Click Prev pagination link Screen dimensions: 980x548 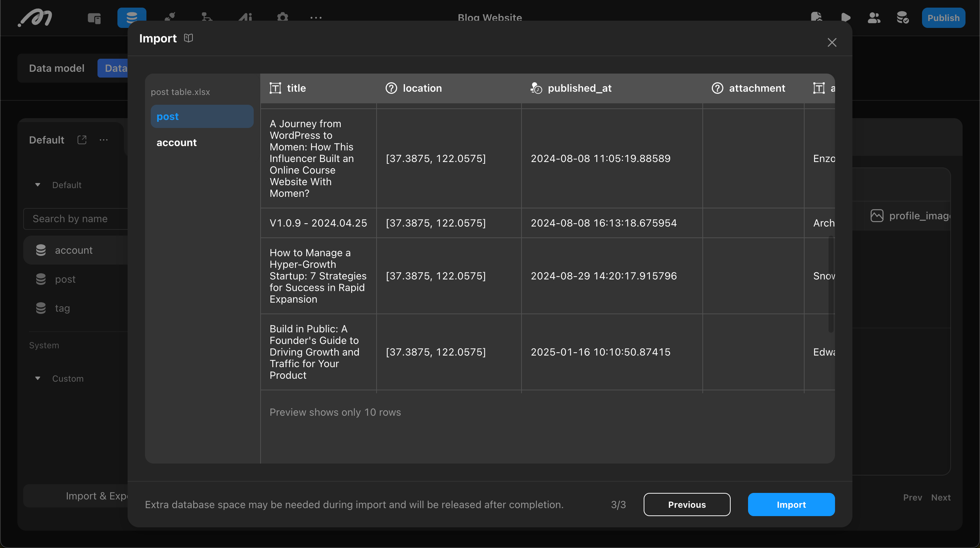click(x=912, y=497)
